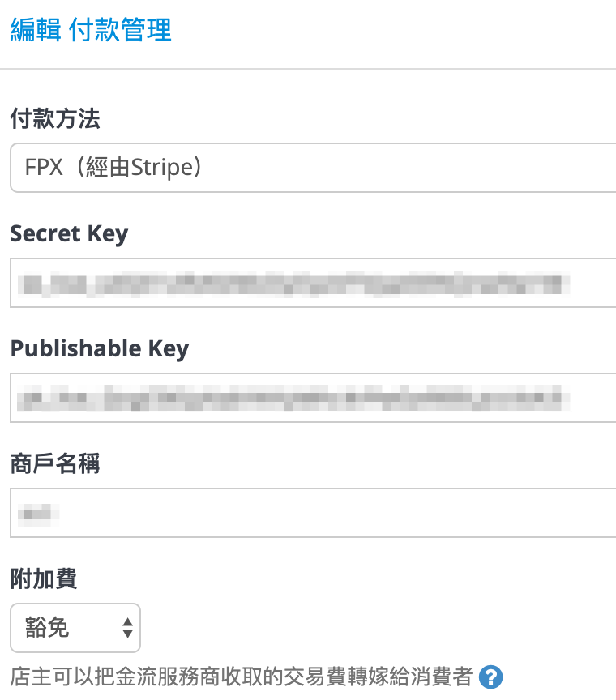
Task: Click the 商戶名稱 field label
Action: pos(55,463)
